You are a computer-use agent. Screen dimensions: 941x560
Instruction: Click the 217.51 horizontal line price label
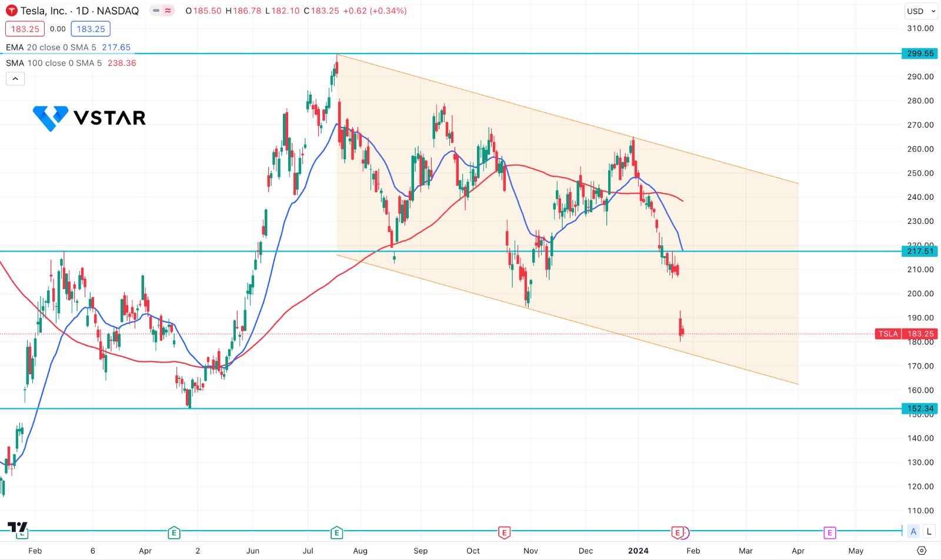(x=920, y=252)
